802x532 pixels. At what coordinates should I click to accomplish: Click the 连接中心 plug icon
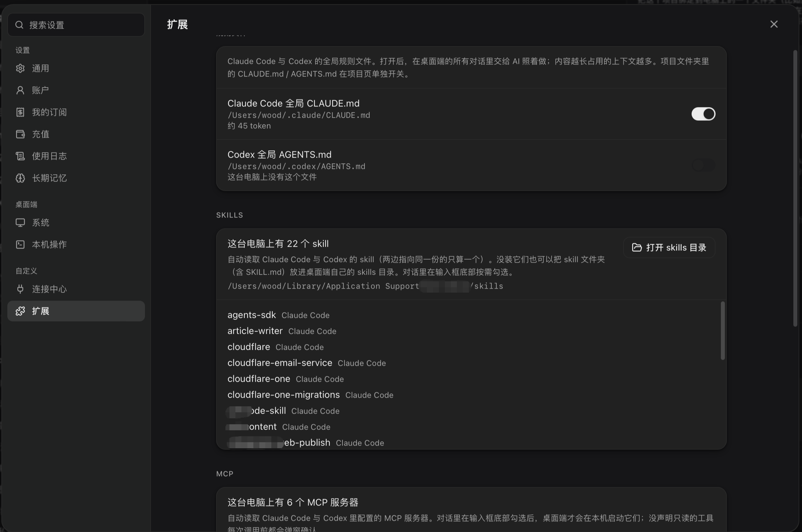20,289
